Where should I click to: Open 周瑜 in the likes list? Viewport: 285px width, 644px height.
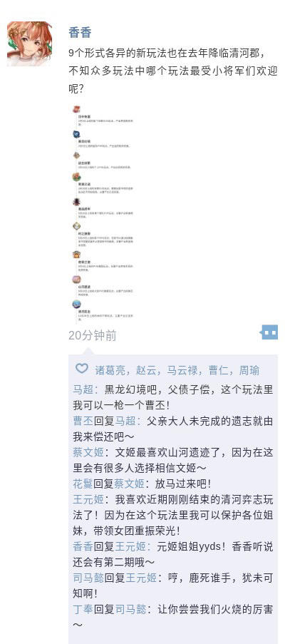(249, 370)
